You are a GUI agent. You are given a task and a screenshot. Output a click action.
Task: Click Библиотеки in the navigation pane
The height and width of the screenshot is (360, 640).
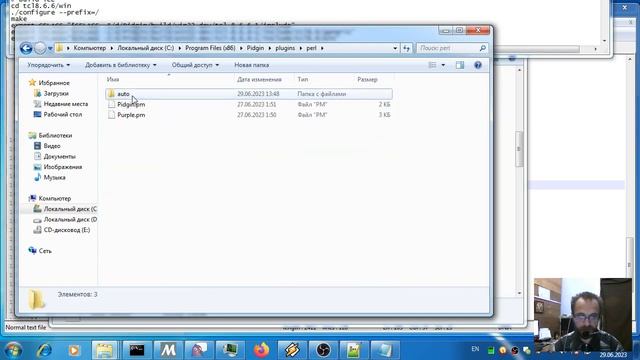(x=51, y=136)
